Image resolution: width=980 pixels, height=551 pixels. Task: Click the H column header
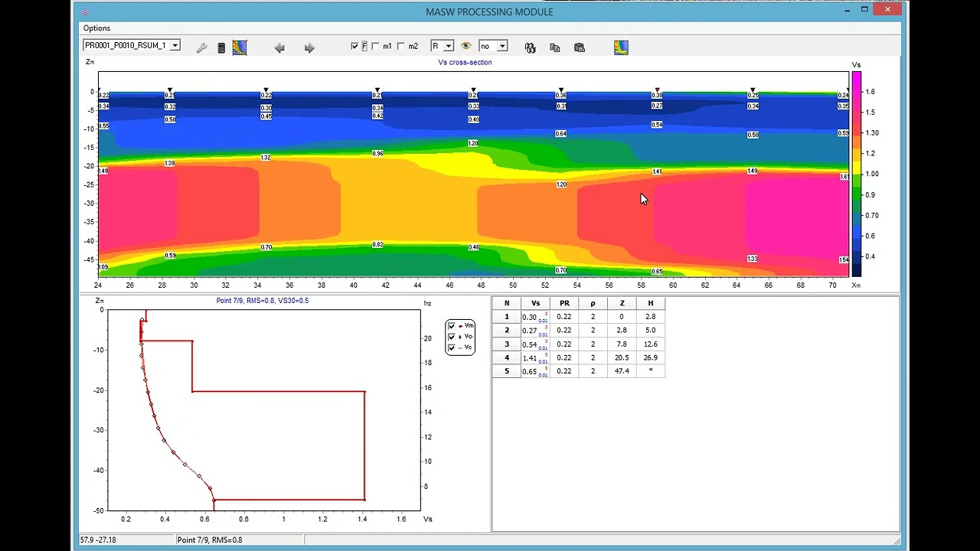click(x=651, y=303)
